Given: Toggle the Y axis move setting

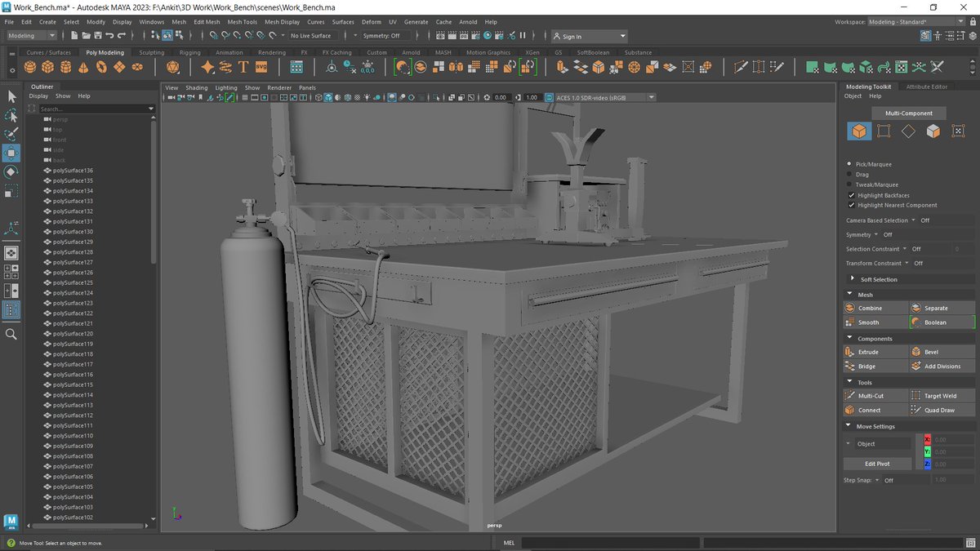Looking at the screenshot, I should 927,451.
